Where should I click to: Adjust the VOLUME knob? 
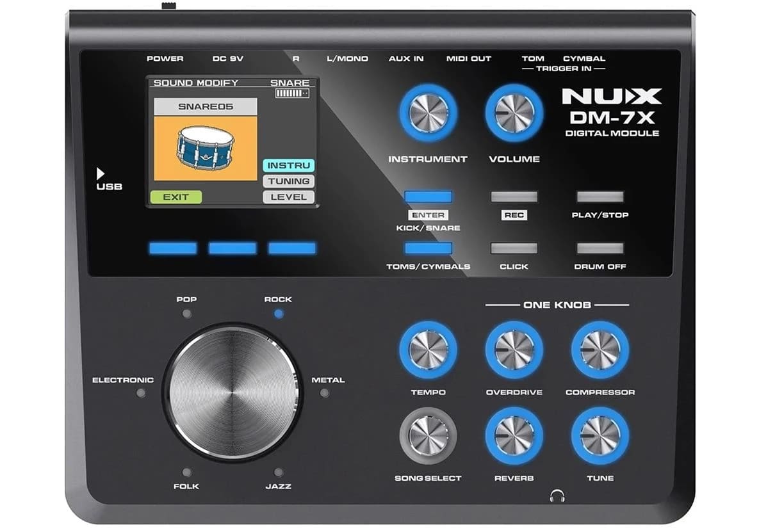[x=514, y=113]
